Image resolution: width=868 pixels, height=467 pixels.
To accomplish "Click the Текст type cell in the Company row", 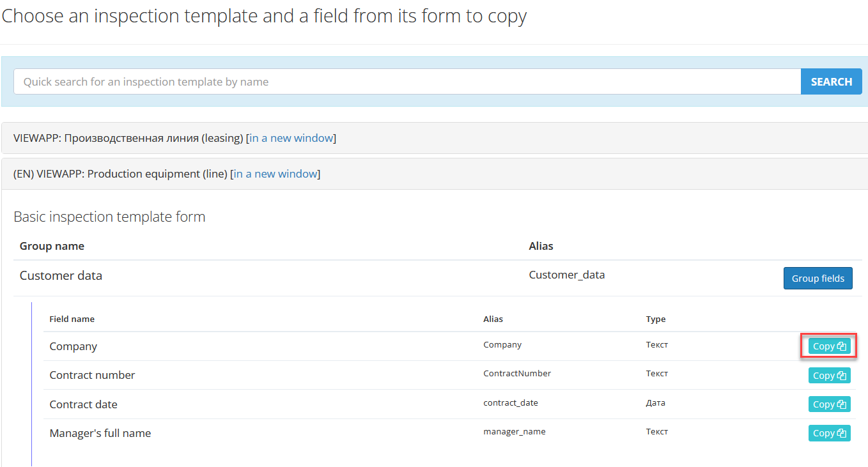I will point(657,344).
